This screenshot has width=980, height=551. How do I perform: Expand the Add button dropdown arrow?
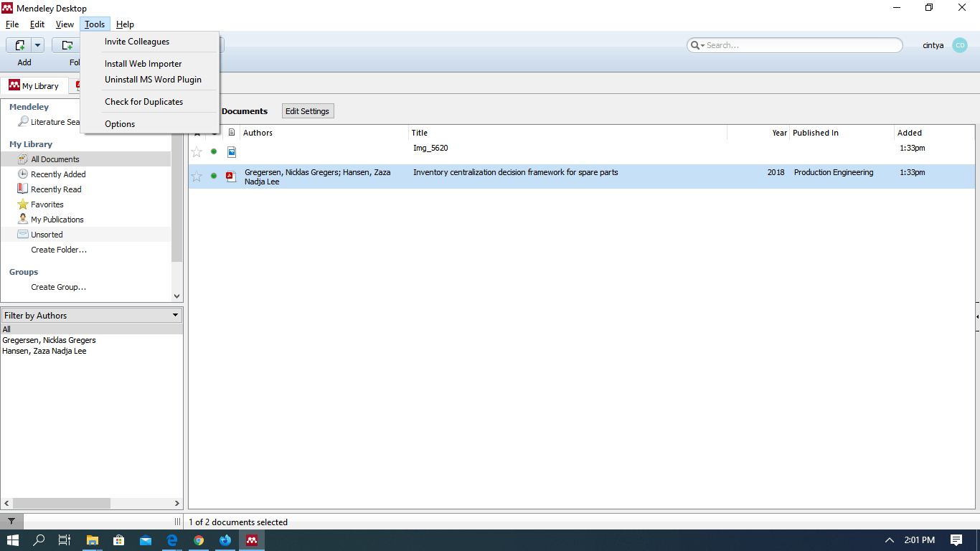[37, 45]
